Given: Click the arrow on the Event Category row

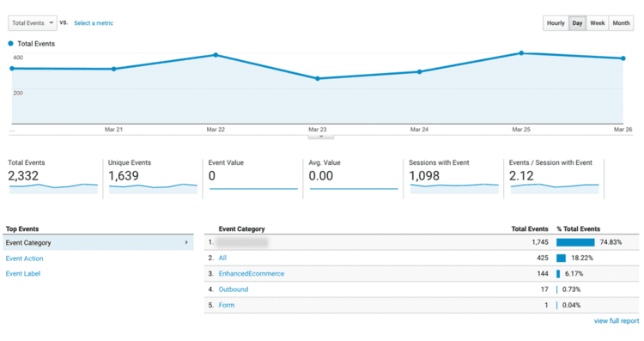Looking at the screenshot, I should (x=186, y=243).
